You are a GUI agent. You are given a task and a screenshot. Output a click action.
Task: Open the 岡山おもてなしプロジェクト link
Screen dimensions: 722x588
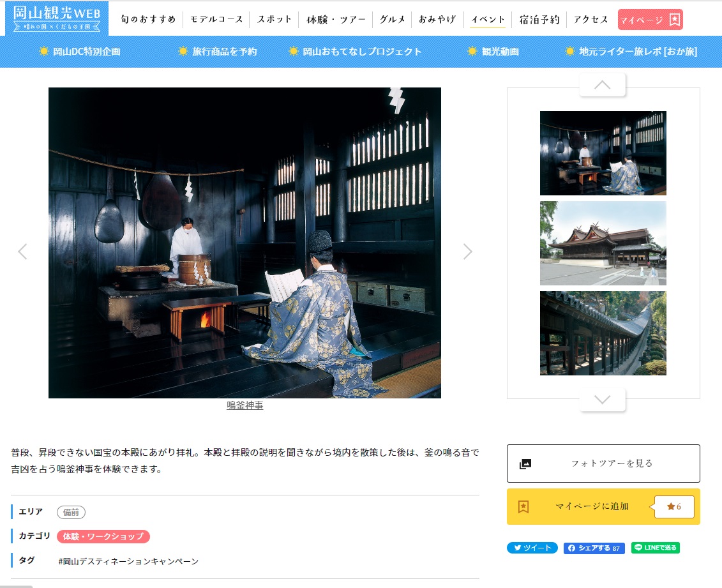point(362,52)
